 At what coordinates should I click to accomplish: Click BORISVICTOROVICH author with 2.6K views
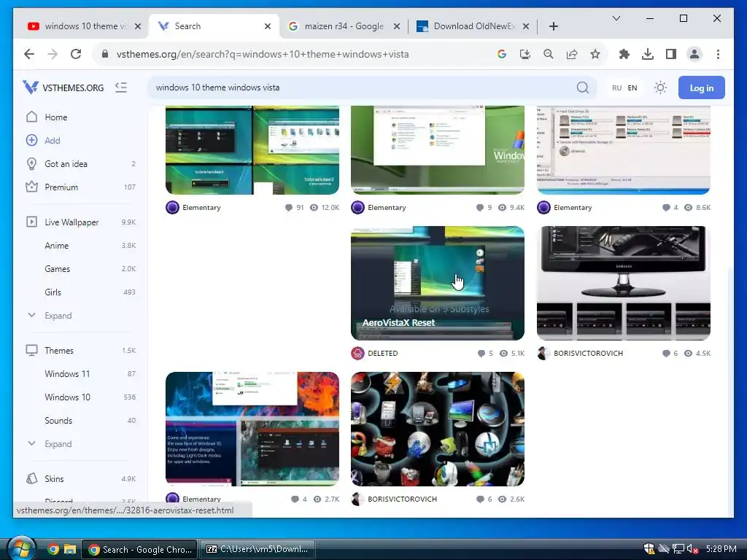(x=402, y=499)
